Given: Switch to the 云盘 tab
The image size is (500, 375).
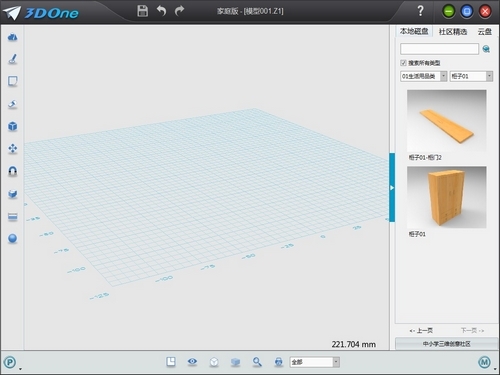Looking at the screenshot, I should (x=485, y=32).
